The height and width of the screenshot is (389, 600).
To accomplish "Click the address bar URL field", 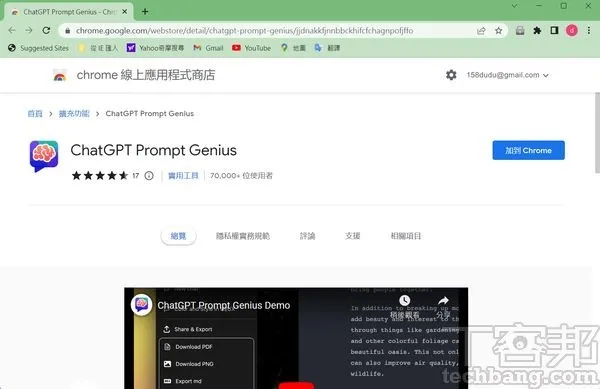I will [245, 31].
